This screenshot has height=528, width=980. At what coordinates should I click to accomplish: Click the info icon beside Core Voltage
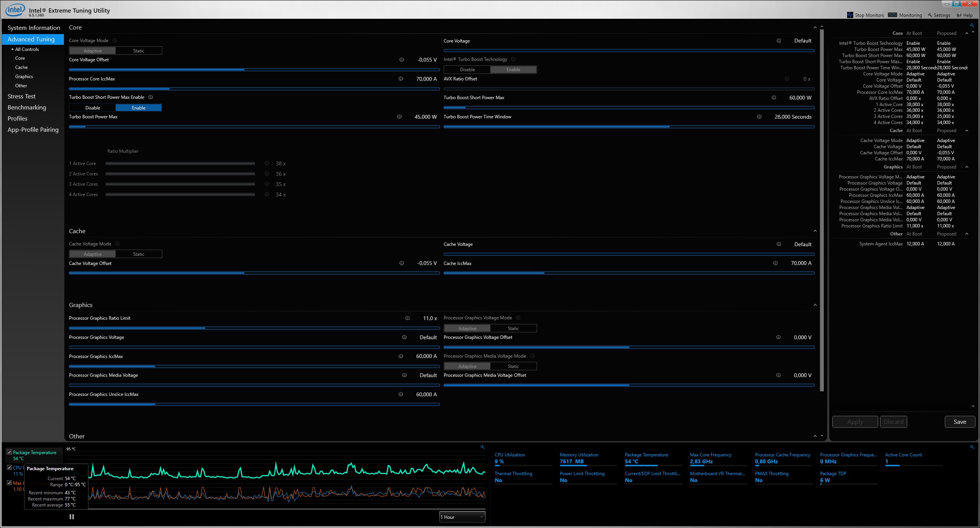tap(779, 41)
